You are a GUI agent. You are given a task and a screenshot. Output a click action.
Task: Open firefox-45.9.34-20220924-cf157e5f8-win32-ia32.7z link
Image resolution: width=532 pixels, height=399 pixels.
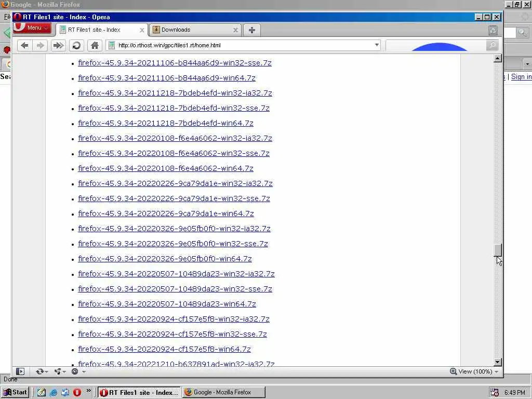pyautogui.click(x=174, y=319)
